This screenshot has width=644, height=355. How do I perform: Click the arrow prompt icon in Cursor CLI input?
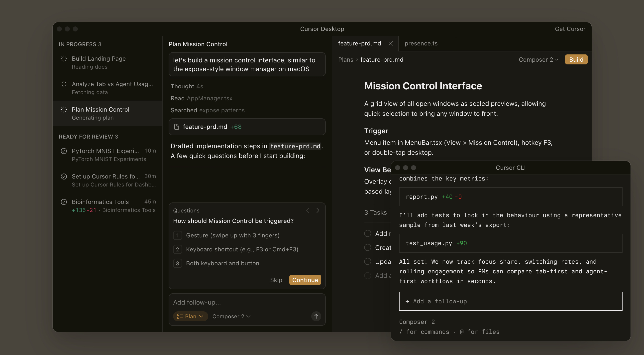tap(407, 302)
